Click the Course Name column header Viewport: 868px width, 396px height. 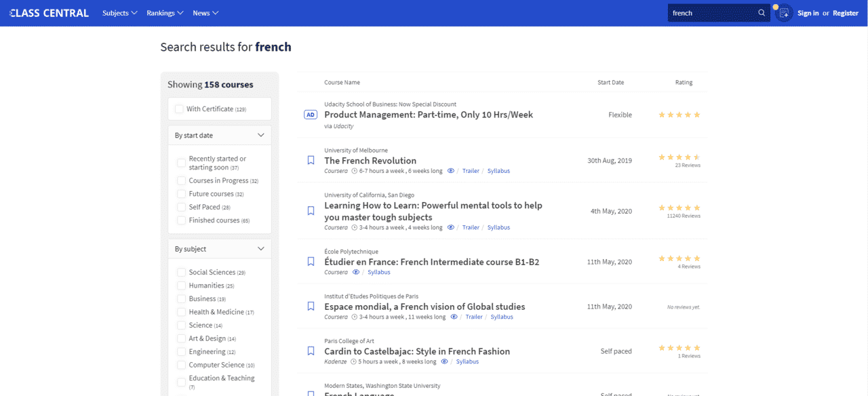coord(342,82)
